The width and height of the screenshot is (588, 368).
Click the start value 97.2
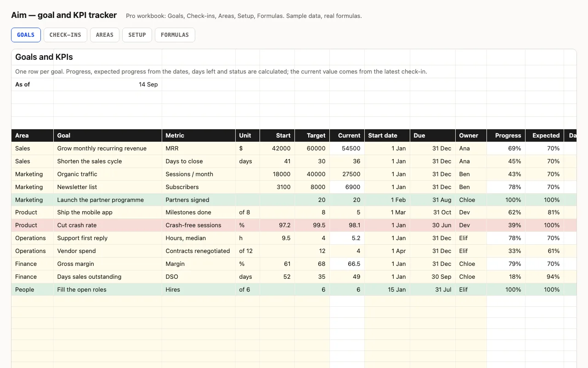pos(277,225)
